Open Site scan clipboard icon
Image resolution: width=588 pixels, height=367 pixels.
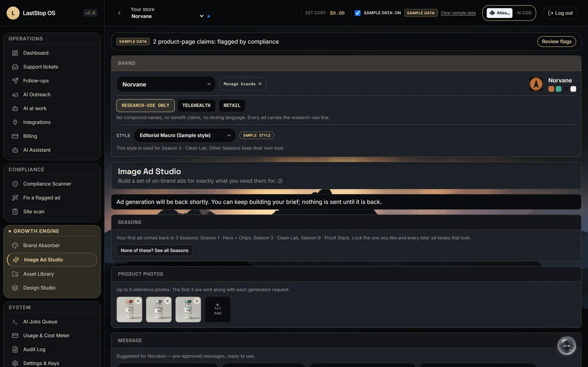[15, 211]
